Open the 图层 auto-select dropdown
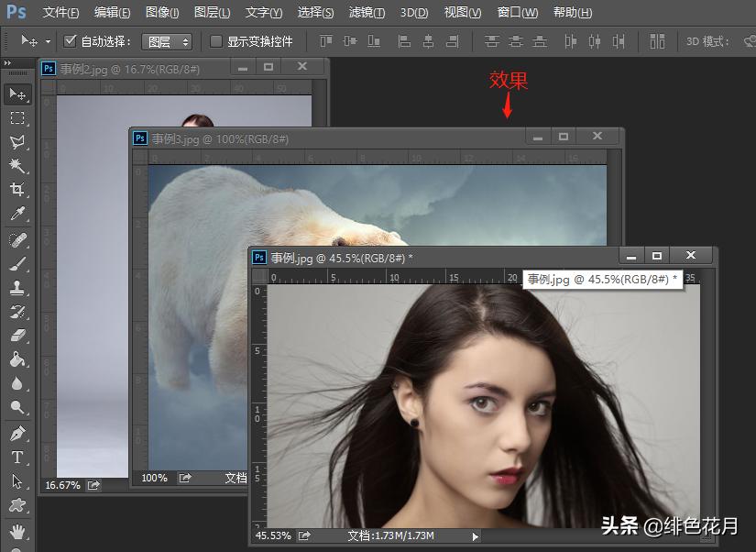 coord(169,41)
